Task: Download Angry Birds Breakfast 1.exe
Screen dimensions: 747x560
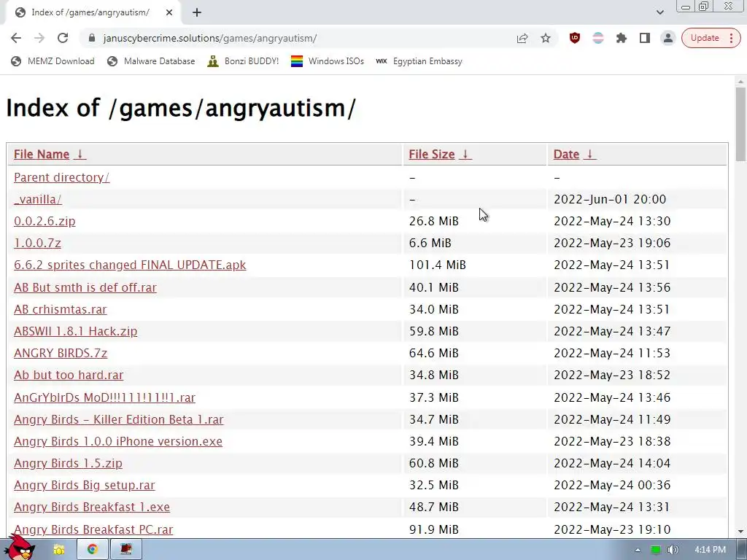Action: pos(91,507)
